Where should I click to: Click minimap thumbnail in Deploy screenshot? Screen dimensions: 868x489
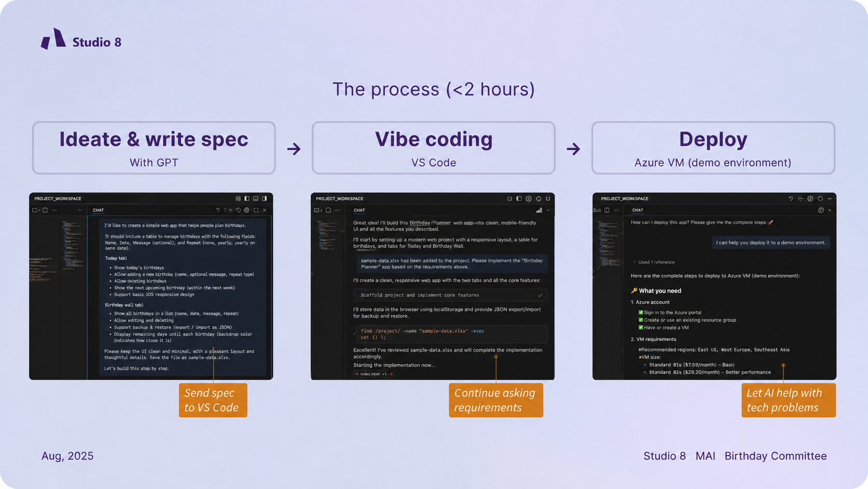[609, 244]
